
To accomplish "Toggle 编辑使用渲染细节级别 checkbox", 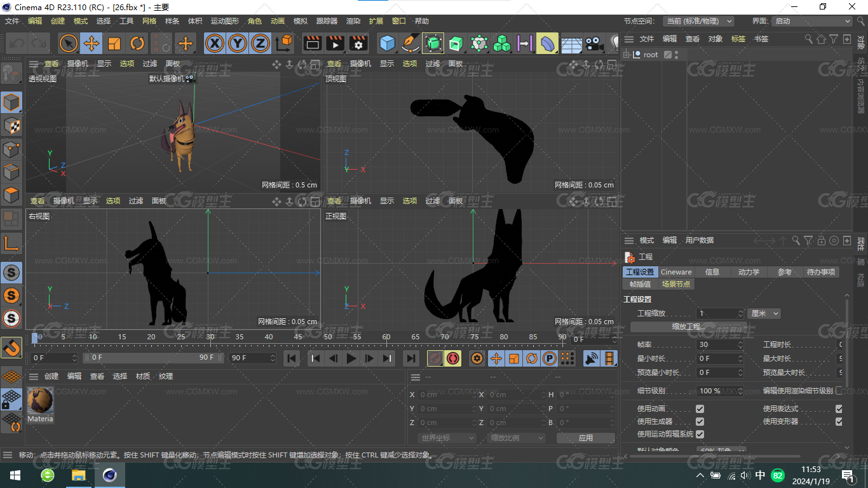I will click(x=839, y=391).
